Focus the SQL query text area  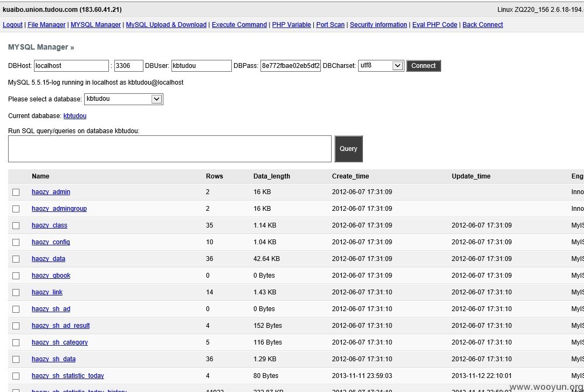(x=170, y=149)
